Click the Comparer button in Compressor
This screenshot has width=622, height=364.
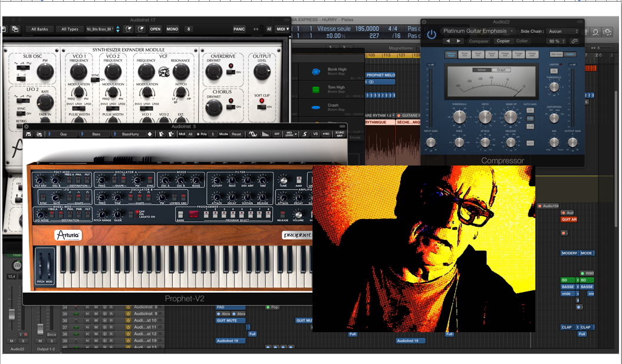point(479,41)
